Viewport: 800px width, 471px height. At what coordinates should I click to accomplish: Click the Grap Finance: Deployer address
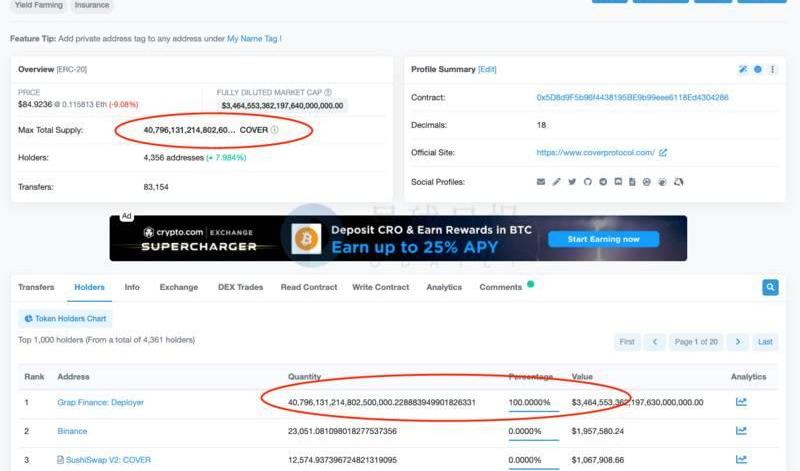[x=101, y=403]
